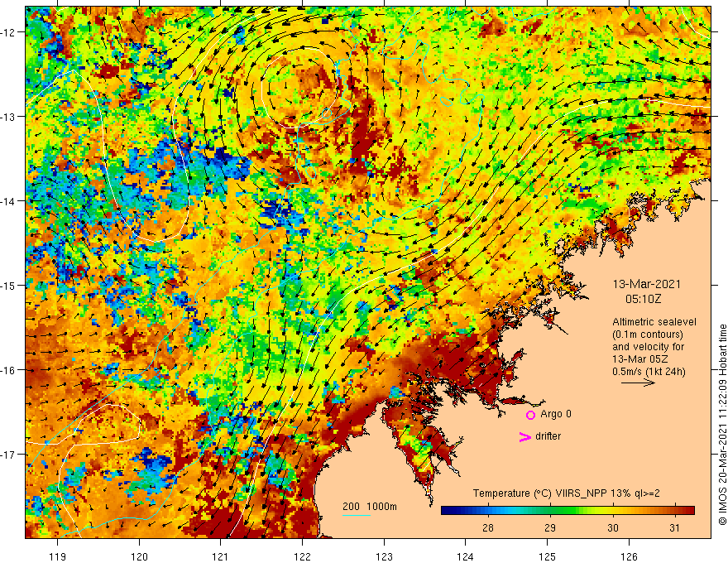Click the 0.5m/s velocity scale arrow

pyautogui.click(x=638, y=383)
